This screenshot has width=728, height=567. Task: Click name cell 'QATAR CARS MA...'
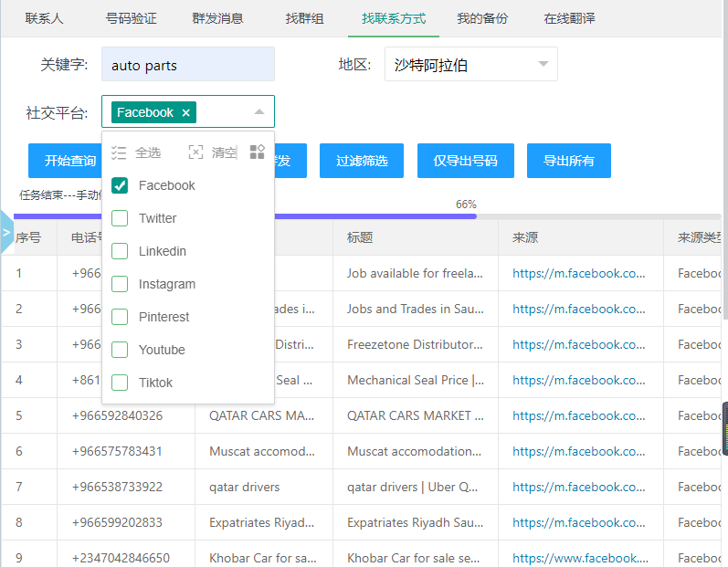[x=262, y=415]
